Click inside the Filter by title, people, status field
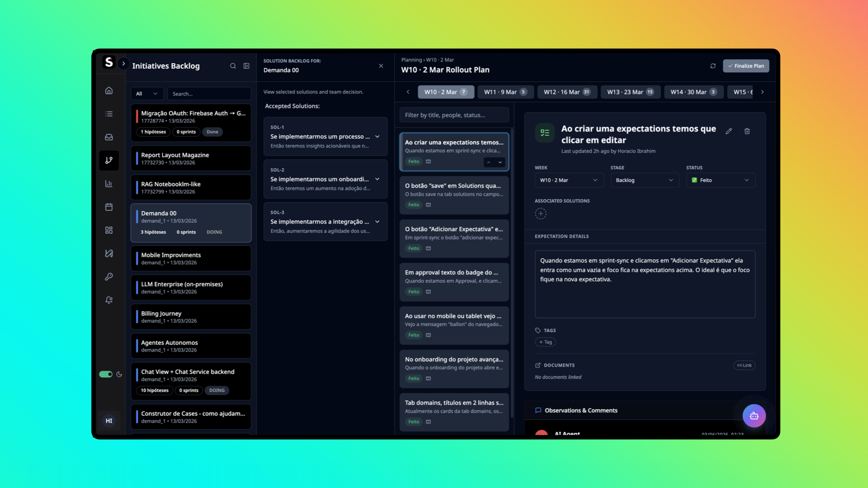The height and width of the screenshot is (488, 868). point(454,115)
